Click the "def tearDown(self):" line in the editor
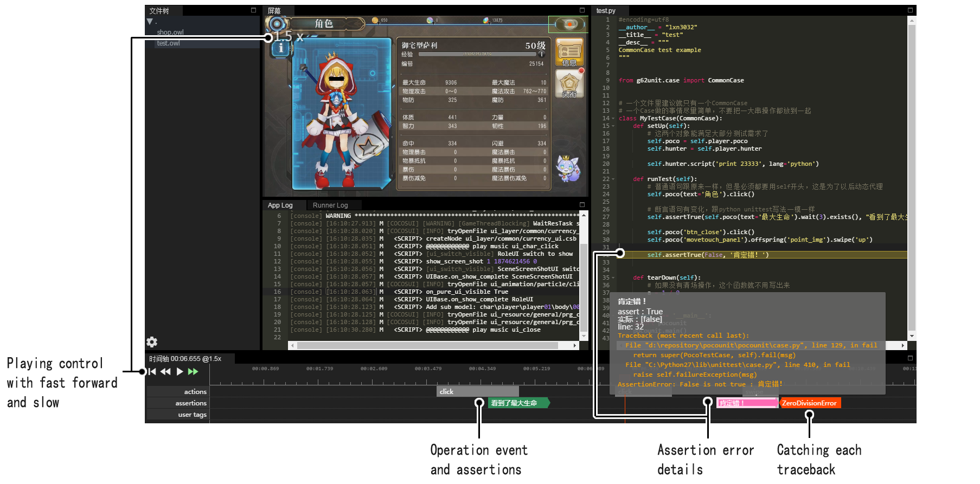980x484 pixels. (x=667, y=278)
